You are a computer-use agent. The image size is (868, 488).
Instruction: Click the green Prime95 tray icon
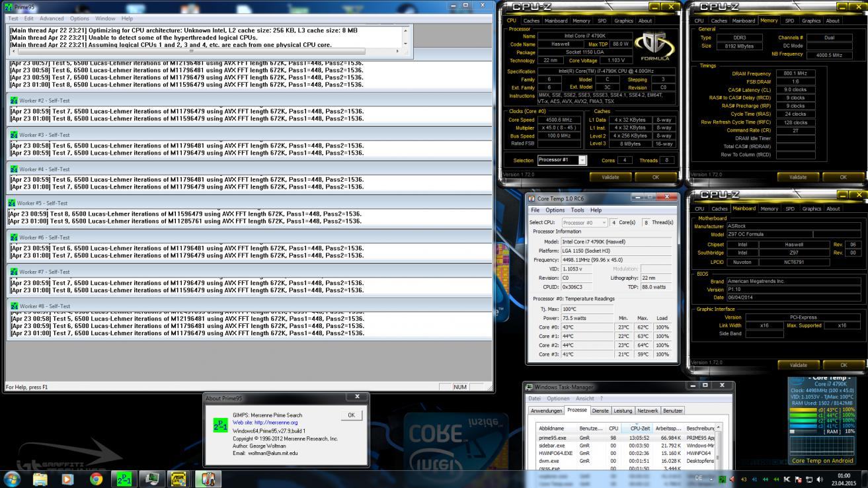722,479
